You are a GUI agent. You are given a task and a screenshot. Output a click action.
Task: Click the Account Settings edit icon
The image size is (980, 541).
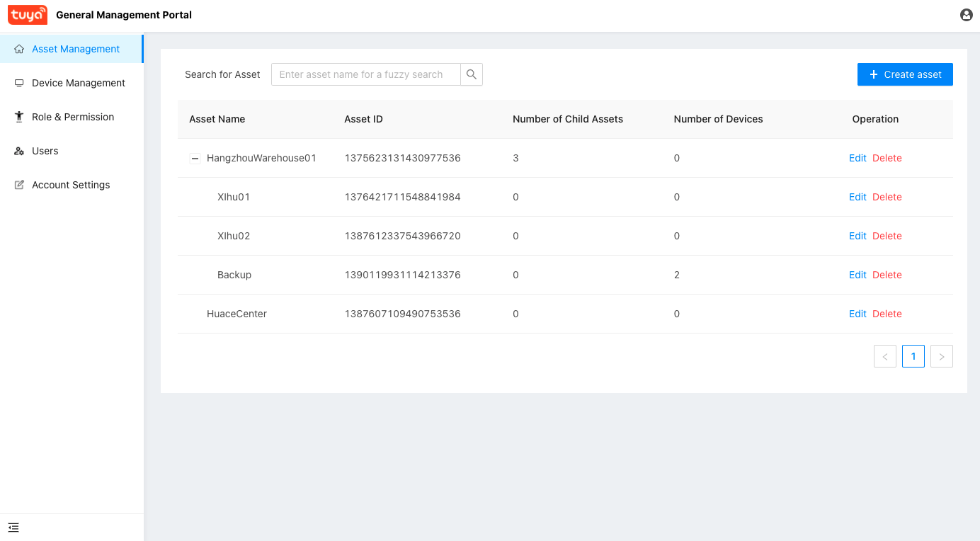tap(19, 185)
